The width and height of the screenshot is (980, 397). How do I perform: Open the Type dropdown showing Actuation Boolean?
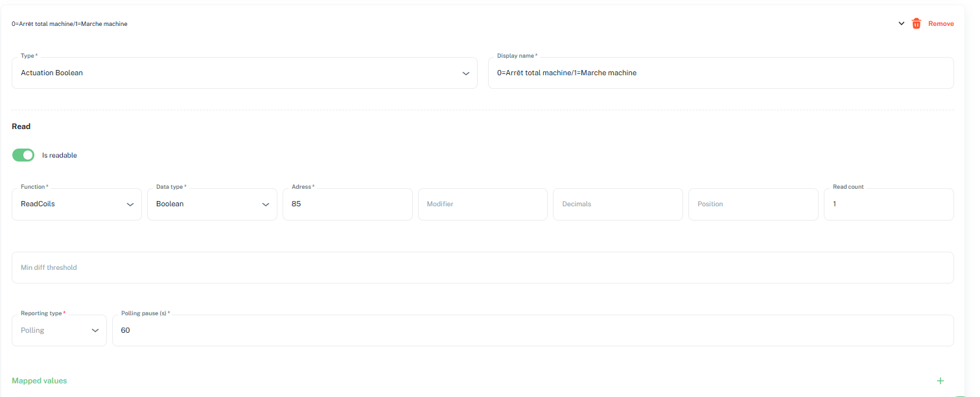244,73
